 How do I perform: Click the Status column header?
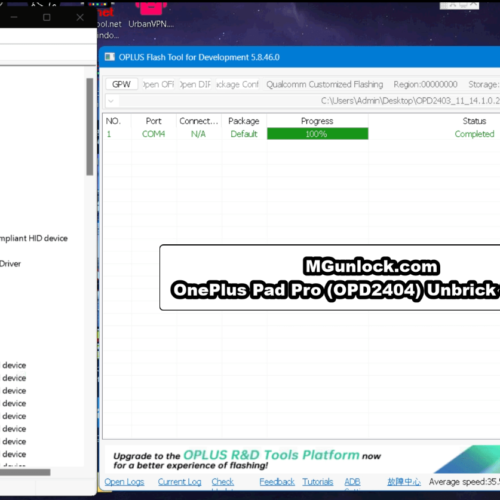[474, 121]
